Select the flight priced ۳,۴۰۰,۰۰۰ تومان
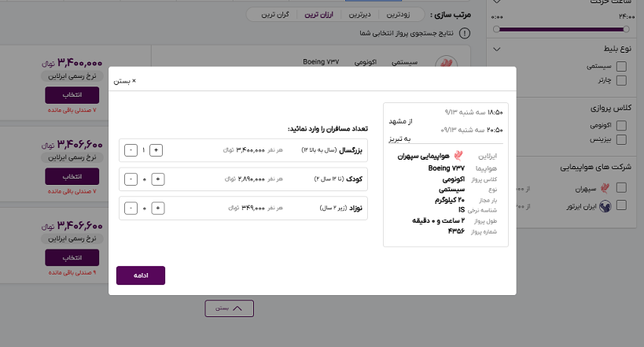Image resolution: width=644 pixels, height=347 pixels. click(72, 95)
